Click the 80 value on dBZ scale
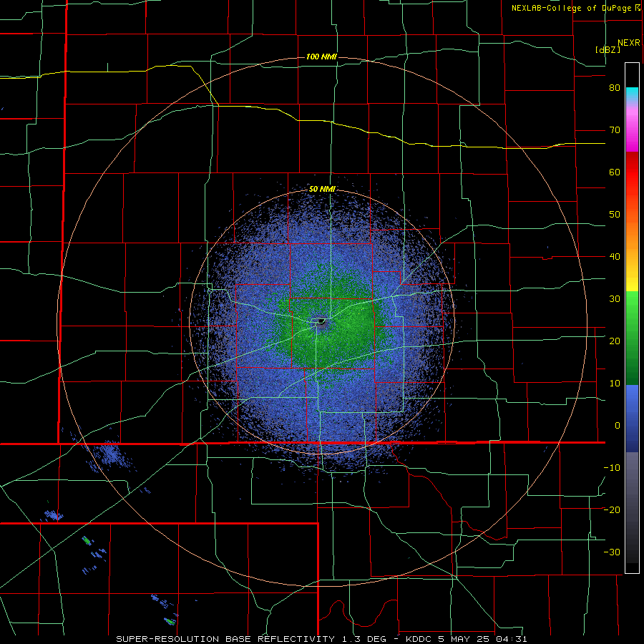Screen dimensions: 644x644 coord(615,88)
